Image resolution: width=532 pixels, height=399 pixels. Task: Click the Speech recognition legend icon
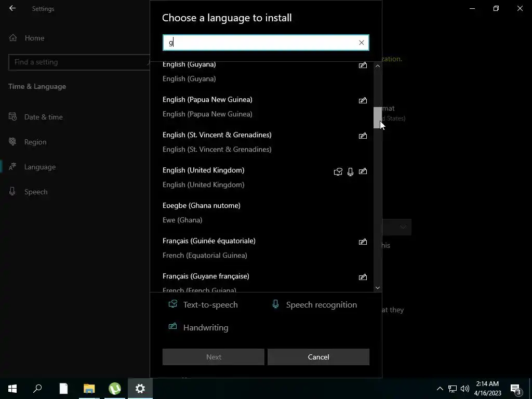click(x=275, y=304)
